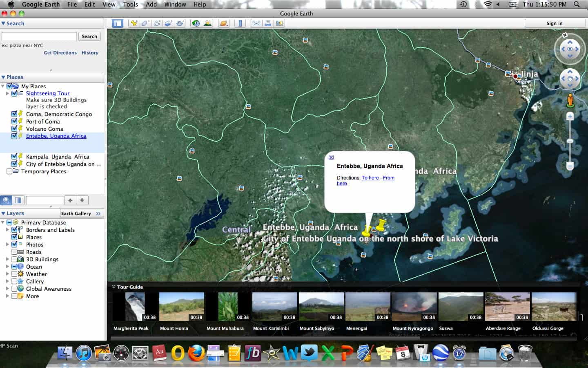The height and width of the screenshot is (368, 588).
Task: Expand the Sightseeing Tour folder
Action: pos(7,93)
